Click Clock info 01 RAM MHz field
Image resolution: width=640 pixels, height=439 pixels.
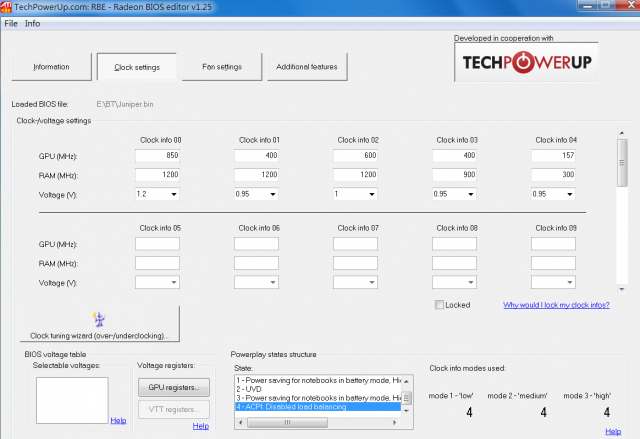[256, 175]
